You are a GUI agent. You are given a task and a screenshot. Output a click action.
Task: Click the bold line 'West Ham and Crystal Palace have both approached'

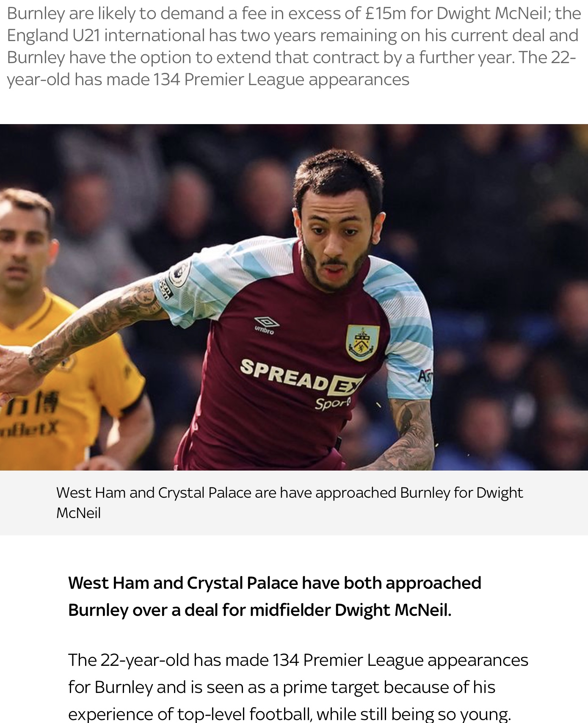275,583
